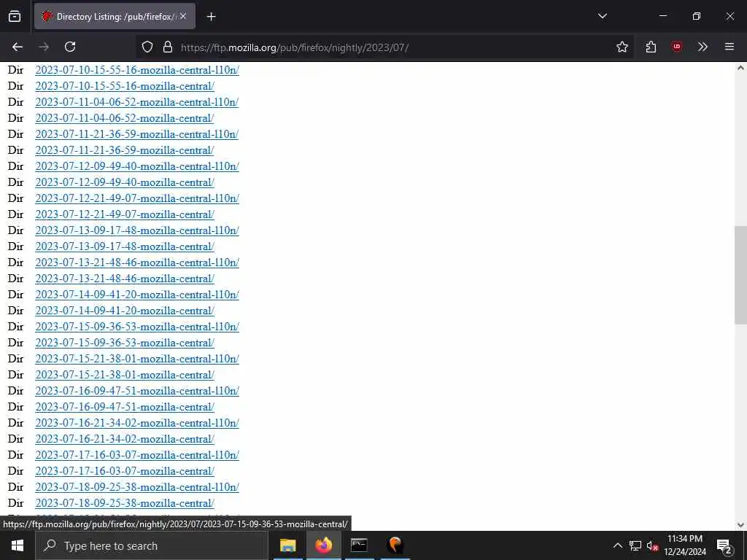
Task: Open a new tab with plus button
Action: point(211,17)
